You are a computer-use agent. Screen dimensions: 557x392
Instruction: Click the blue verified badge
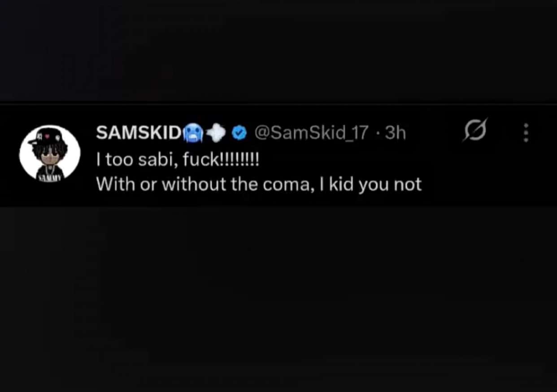click(240, 133)
